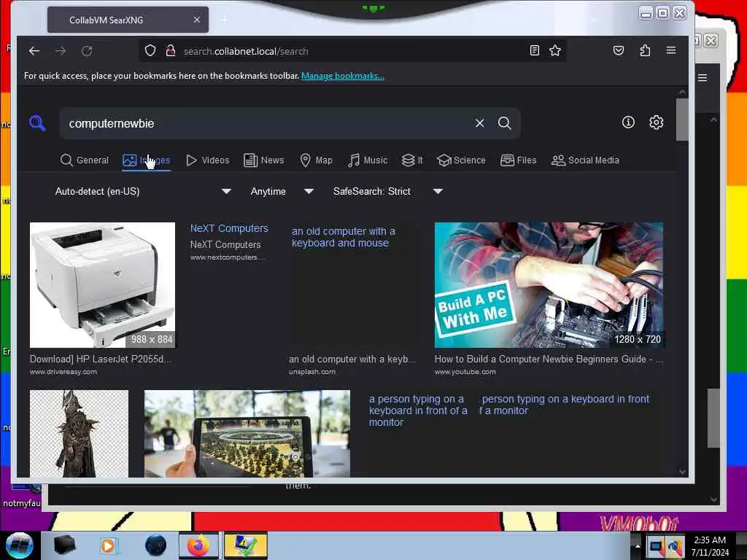Click the computernewbie search field
Image resolution: width=747 pixels, height=560 pixels.
pos(267,123)
